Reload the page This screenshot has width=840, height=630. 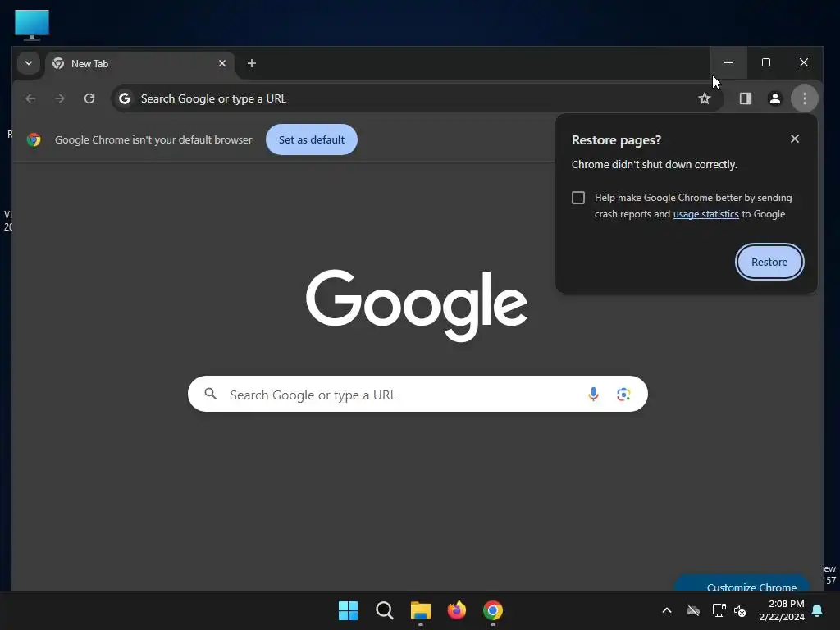click(89, 98)
